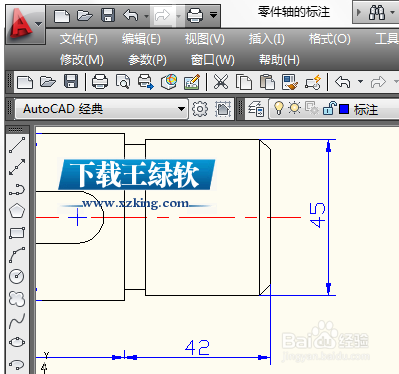Open the 视图(V) menu

pyautogui.click(x=204, y=39)
